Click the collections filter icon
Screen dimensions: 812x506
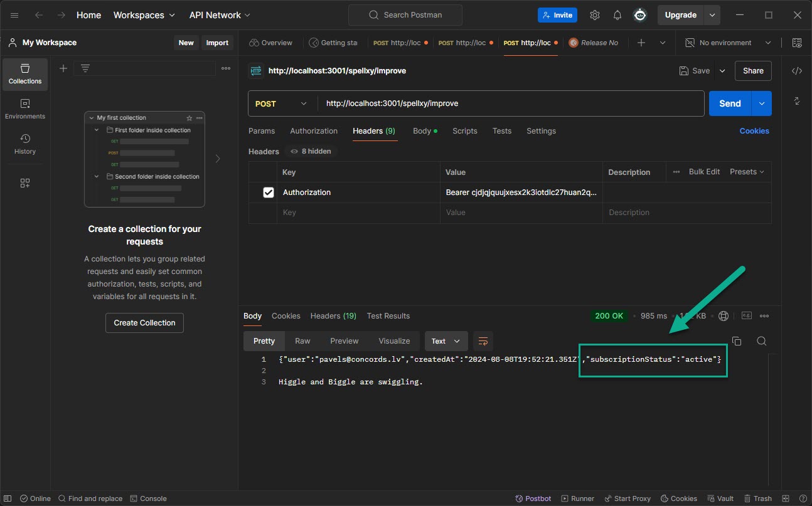click(85, 68)
